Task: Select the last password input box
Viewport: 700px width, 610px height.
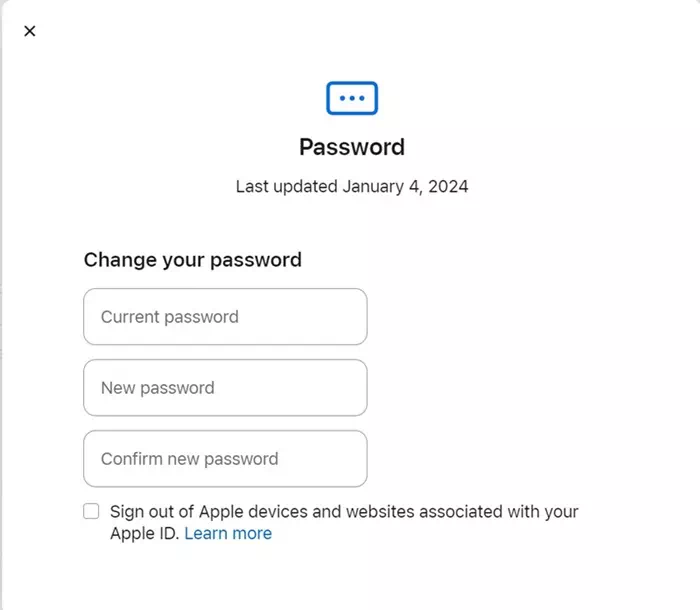Action: point(225,459)
